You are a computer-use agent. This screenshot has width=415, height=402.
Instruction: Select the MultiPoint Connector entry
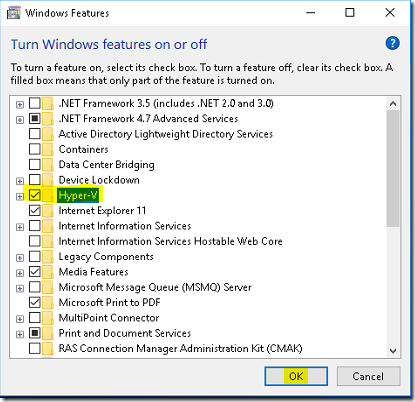tap(109, 318)
